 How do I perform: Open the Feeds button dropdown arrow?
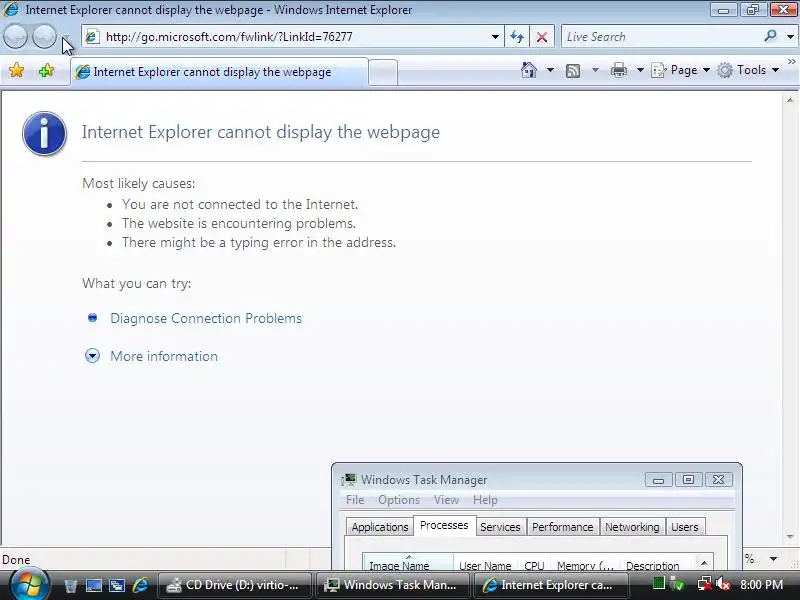595,70
